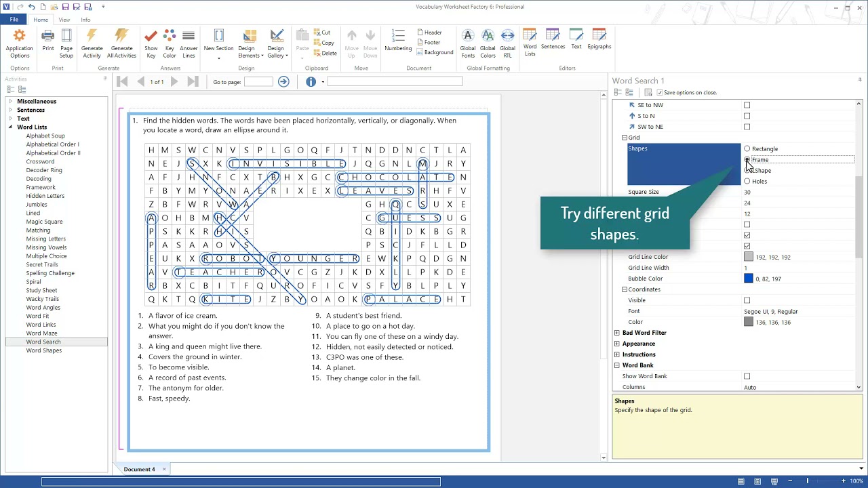
Task: Click Generate Activity lightning icon
Action: (92, 43)
